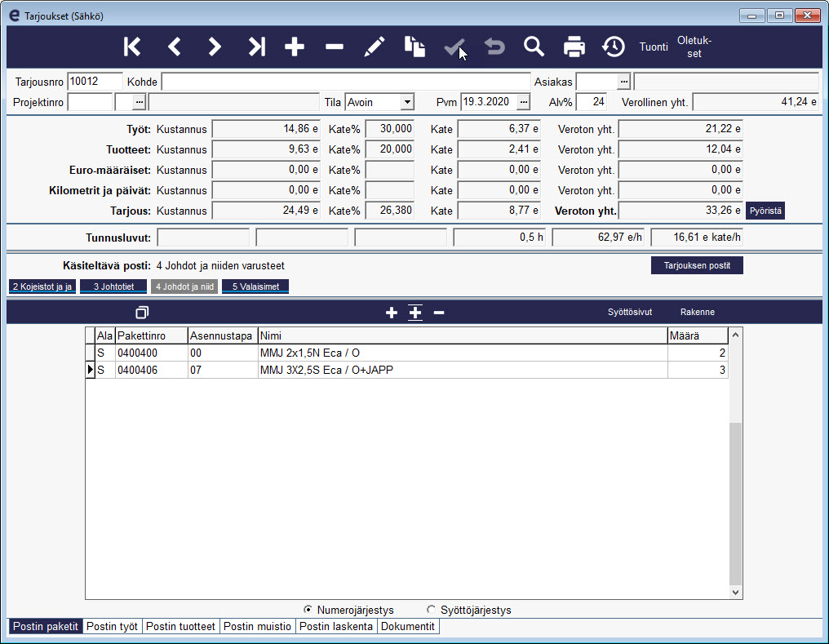The width and height of the screenshot is (829, 644).
Task: Click the Asiakas code field
Action: (597, 82)
